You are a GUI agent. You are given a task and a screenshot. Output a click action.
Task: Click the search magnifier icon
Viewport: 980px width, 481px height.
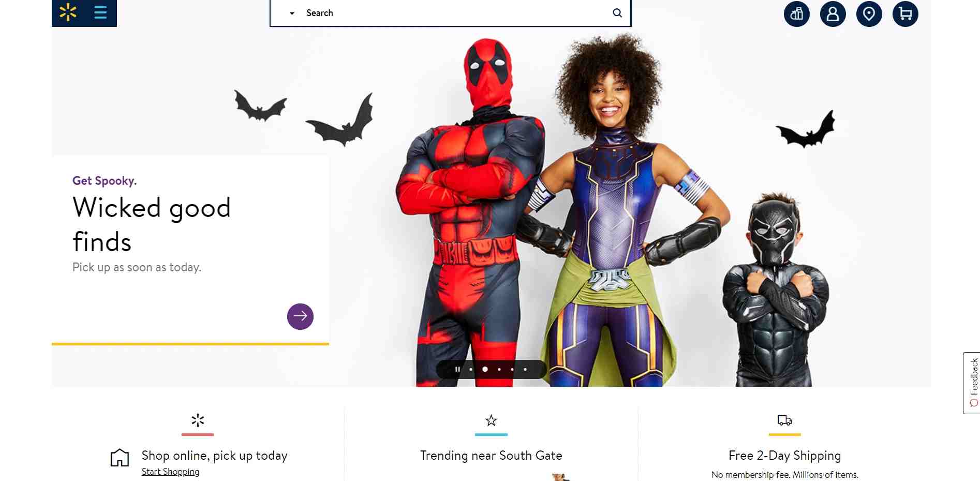coord(617,13)
